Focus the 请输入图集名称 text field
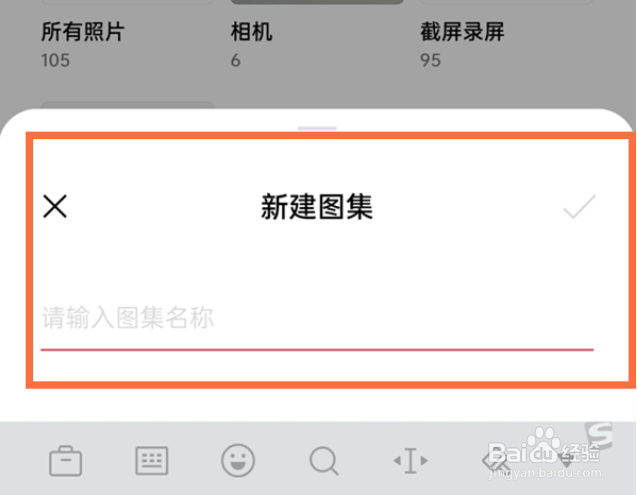637x495 pixels. [317, 318]
